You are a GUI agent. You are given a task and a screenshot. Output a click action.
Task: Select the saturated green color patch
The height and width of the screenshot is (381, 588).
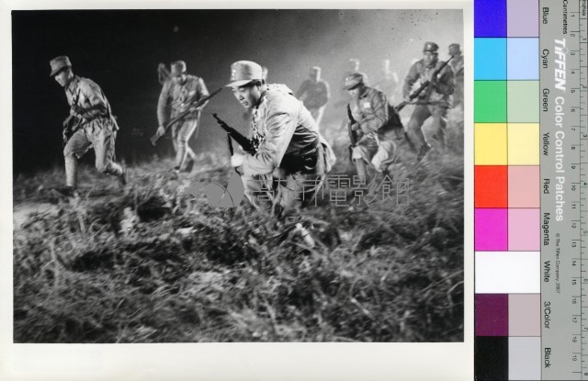(x=491, y=102)
